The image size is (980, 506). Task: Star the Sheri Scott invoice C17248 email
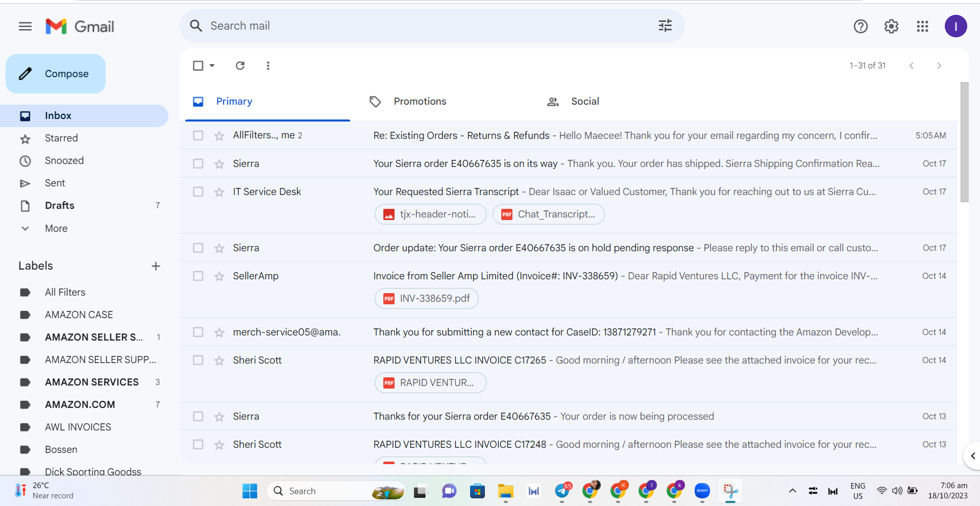click(219, 445)
